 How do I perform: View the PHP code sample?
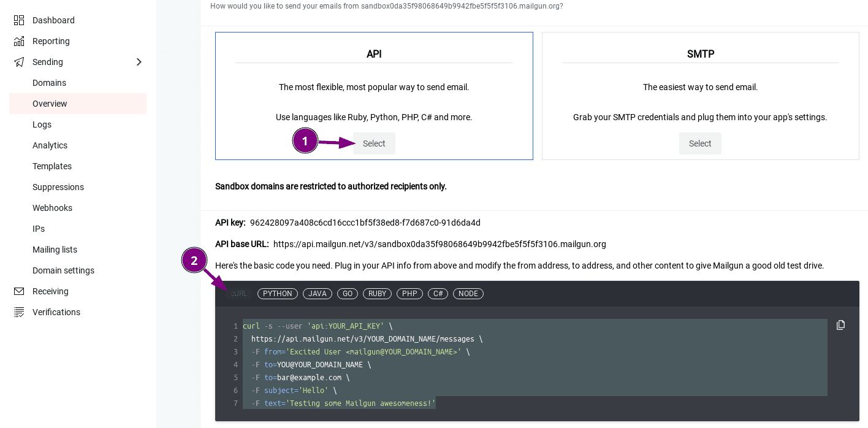[x=409, y=294]
